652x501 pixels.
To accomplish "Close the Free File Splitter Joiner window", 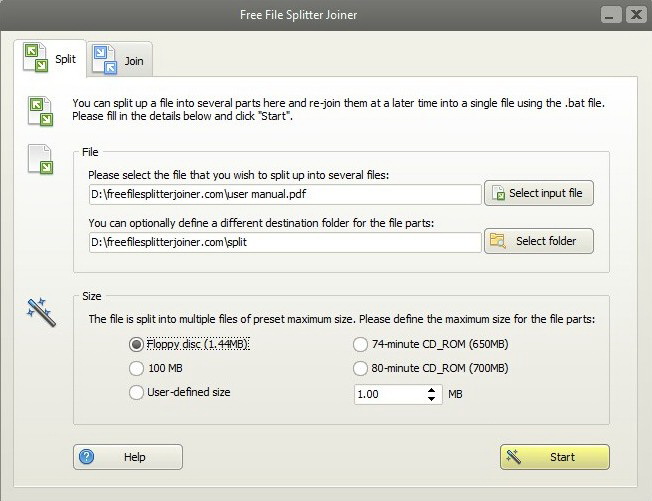I will coord(636,15).
